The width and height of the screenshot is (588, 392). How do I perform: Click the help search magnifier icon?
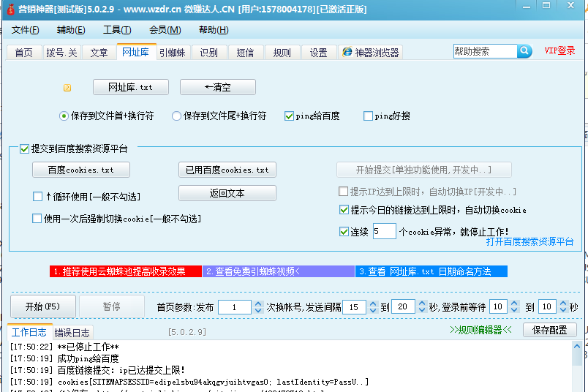pos(524,51)
